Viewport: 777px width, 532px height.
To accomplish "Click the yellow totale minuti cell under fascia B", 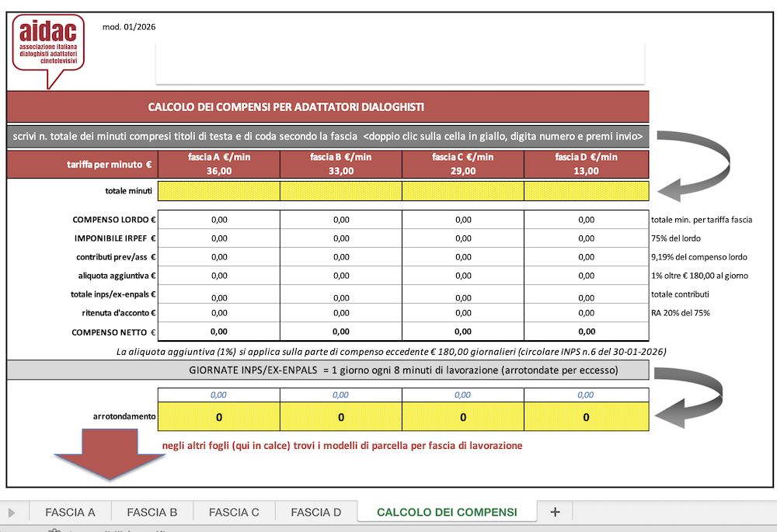I will 341,190.
